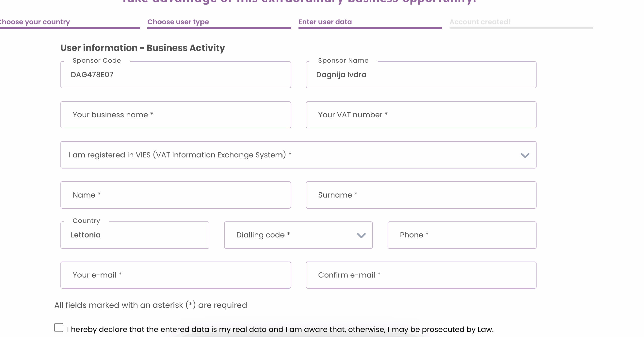Viewport: 644px width, 337px height.
Task: Click the Country field showing Lettonia
Action: tap(135, 235)
